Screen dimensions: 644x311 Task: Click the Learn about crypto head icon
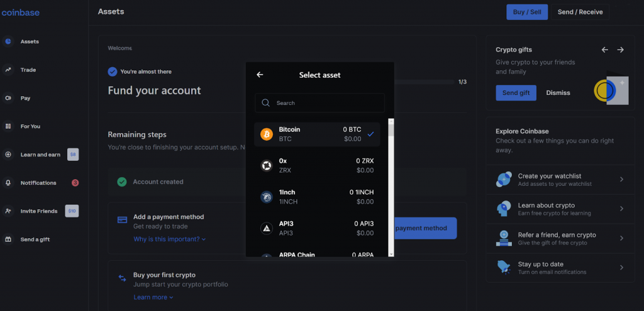pos(504,209)
